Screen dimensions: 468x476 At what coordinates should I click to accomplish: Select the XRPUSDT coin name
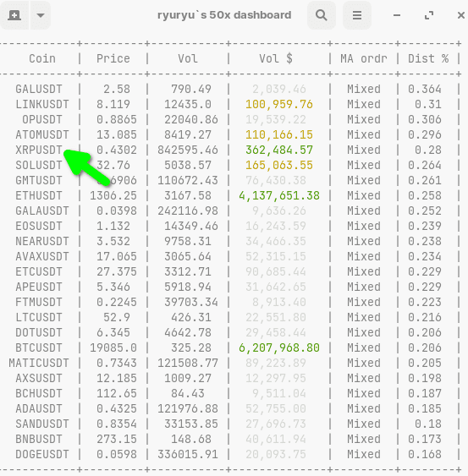tap(39, 150)
